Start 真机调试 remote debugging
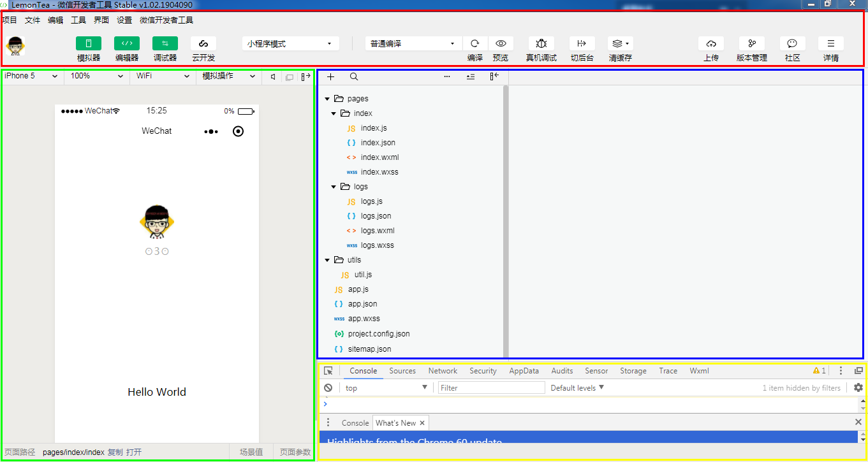Viewport: 868px width, 462px height. [x=541, y=43]
